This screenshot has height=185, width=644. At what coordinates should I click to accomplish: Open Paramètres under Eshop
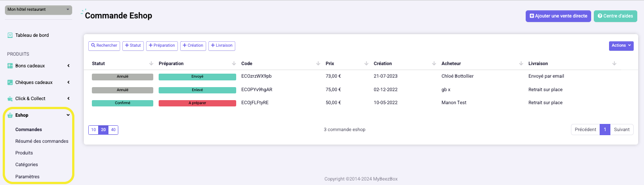pos(27,176)
